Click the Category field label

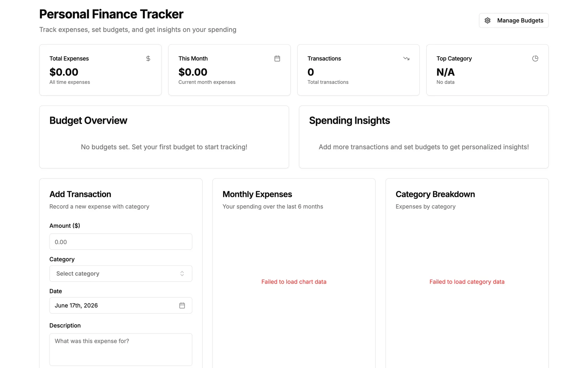click(62, 259)
